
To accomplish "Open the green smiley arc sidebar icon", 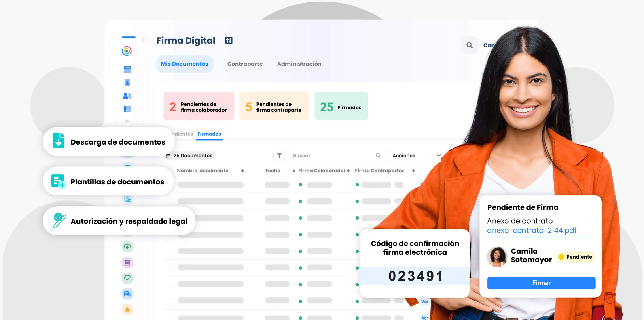I will [x=127, y=247].
